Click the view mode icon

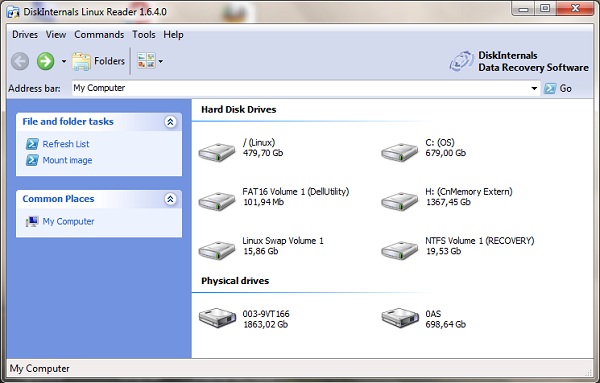click(x=147, y=61)
